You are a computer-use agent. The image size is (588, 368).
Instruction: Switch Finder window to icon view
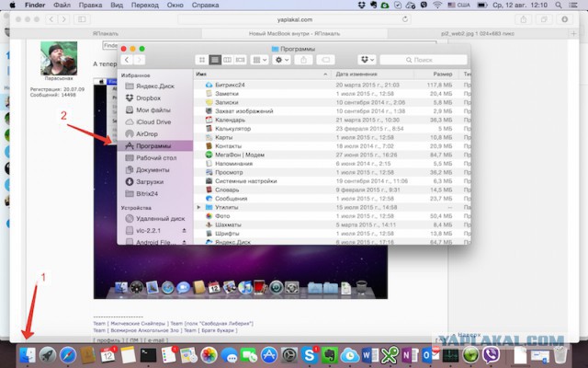pos(202,60)
